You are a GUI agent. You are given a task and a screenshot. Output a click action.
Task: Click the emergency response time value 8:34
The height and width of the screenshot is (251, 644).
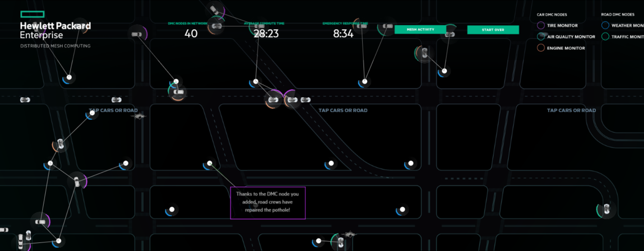pyautogui.click(x=343, y=34)
